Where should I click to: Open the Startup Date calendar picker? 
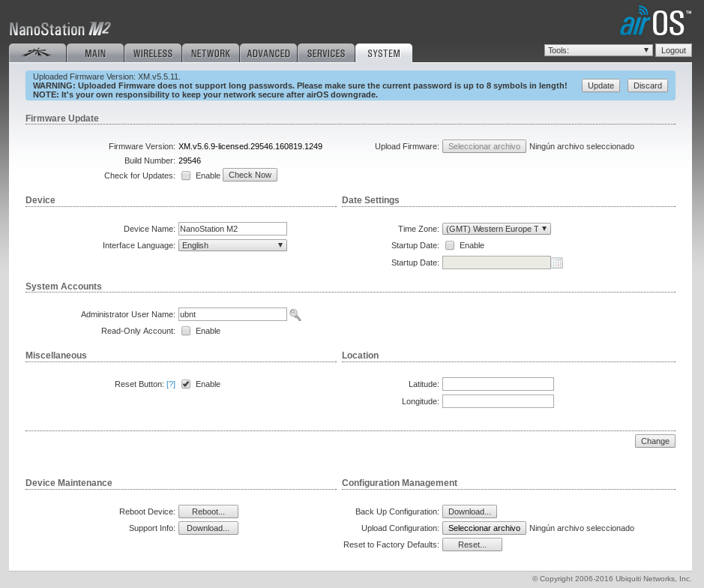[557, 262]
